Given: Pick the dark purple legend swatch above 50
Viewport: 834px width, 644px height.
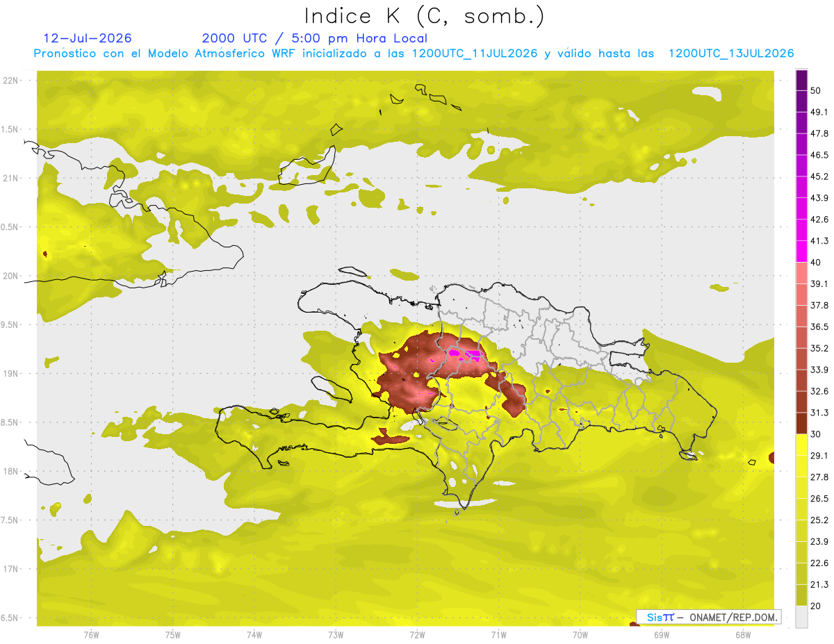Looking at the screenshot, I should (802, 80).
